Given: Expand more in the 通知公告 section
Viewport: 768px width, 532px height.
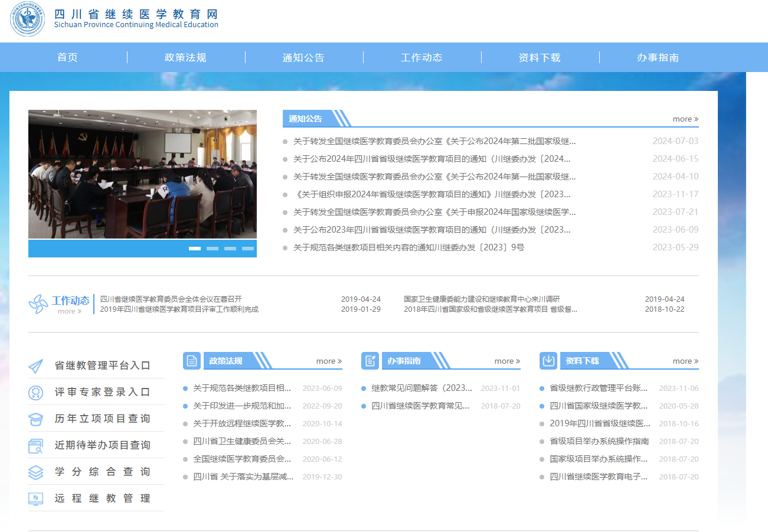Looking at the screenshot, I should coord(685,119).
